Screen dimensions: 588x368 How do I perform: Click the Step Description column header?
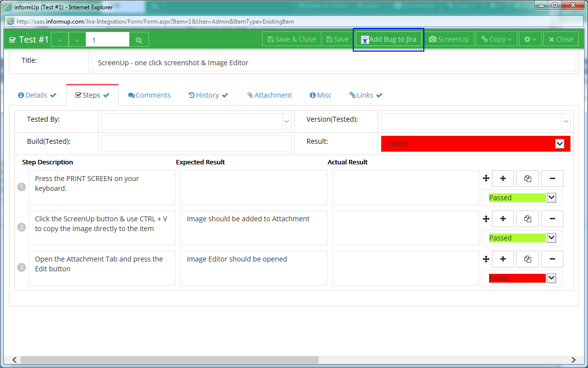pyautogui.click(x=48, y=162)
